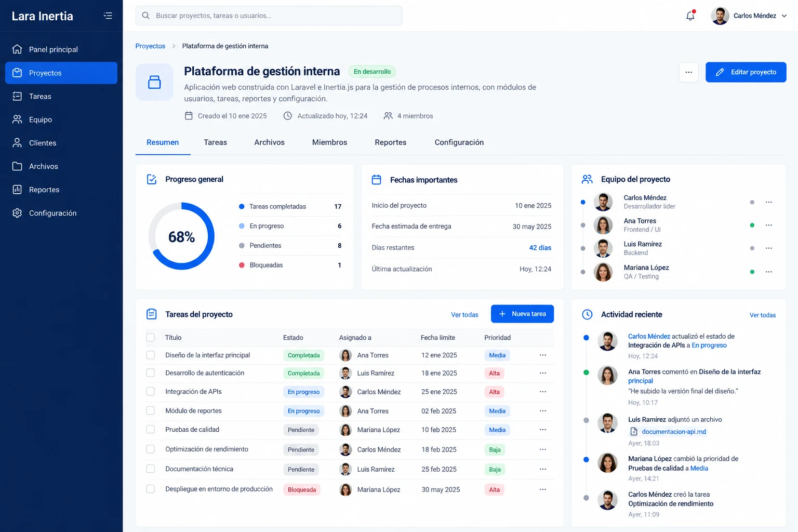The image size is (798, 532).
Task: Switch to the Archivos project tab
Action: (270, 142)
